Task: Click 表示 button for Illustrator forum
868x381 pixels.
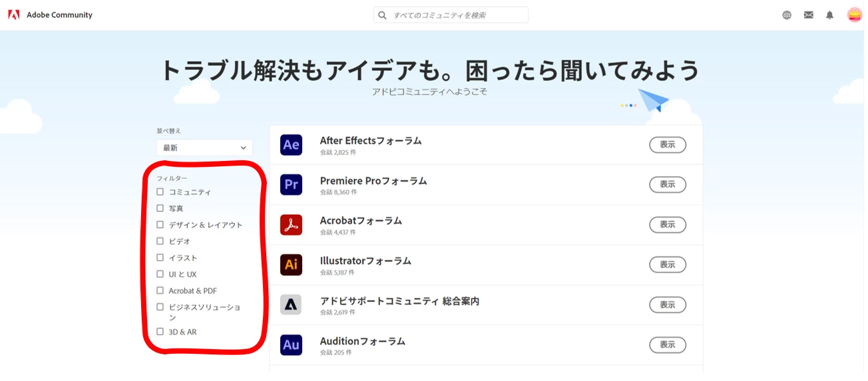Action: (667, 265)
